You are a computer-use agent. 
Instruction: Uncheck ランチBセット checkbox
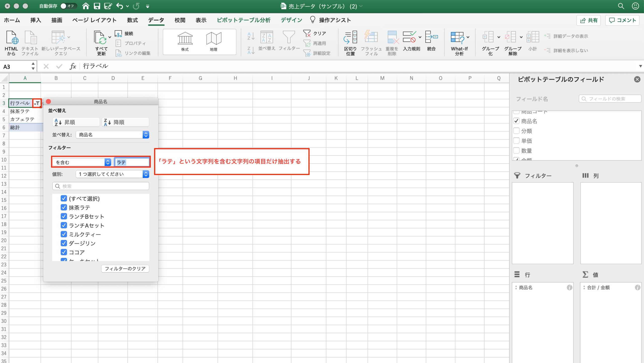tap(64, 216)
